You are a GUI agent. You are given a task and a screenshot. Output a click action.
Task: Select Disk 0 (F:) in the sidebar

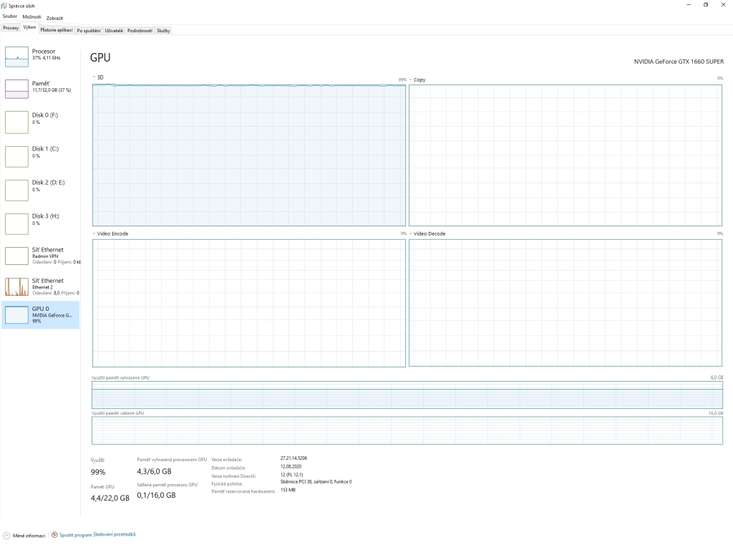click(x=41, y=121)
